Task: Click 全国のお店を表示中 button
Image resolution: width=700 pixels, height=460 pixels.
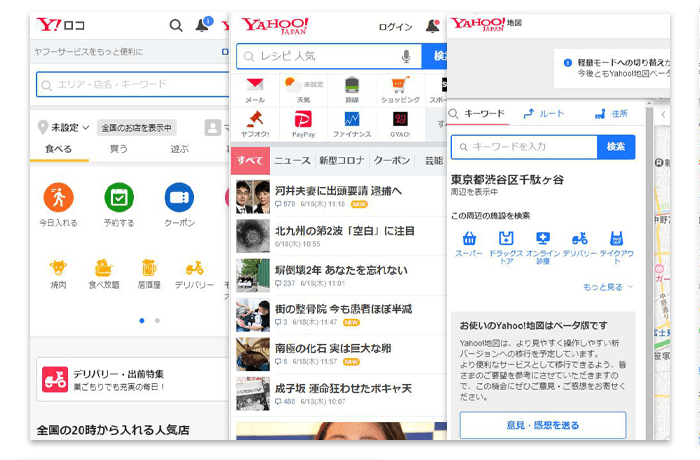Action: pos(136,128)
